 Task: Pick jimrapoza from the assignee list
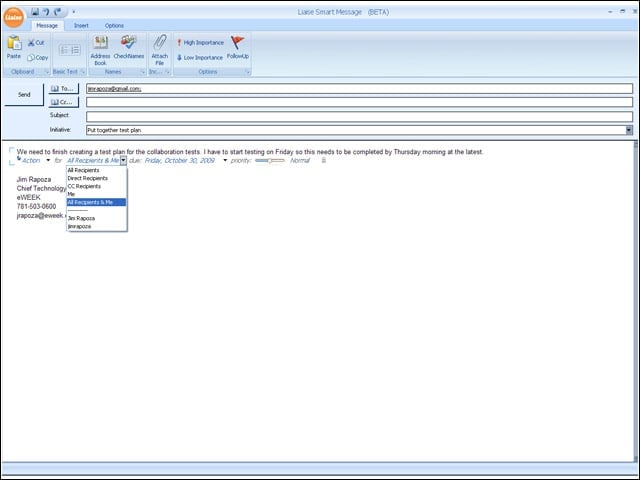tap(96, 226)
